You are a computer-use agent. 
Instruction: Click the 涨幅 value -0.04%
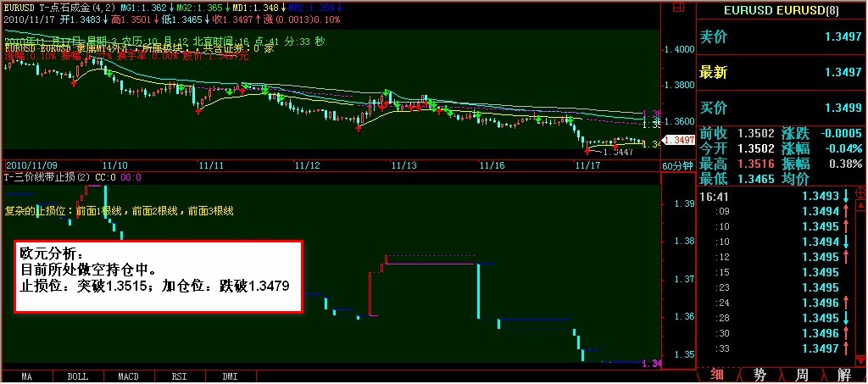[x=843, y=149]
